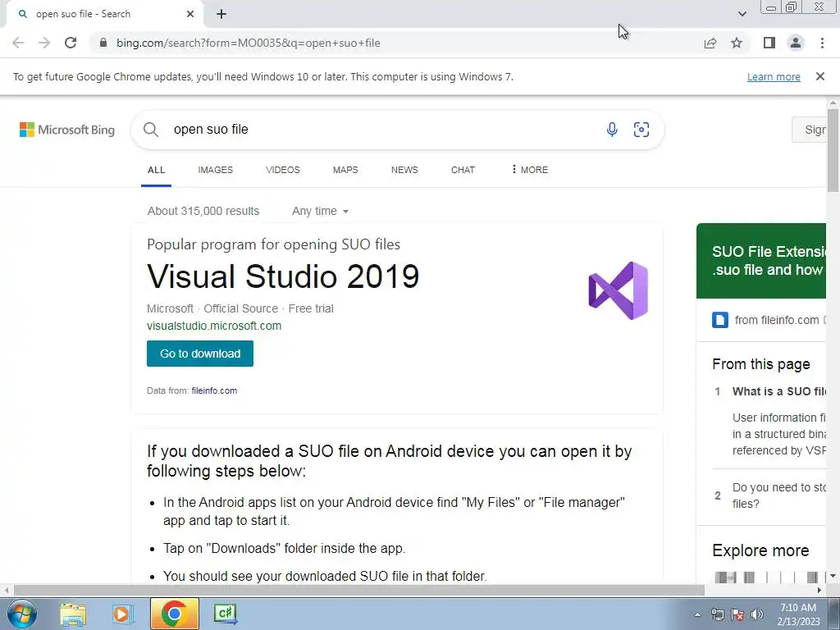This screenshot has height=630, width=840.
Task: Show hidden tray icons arrow
Action: coord(697,615)
